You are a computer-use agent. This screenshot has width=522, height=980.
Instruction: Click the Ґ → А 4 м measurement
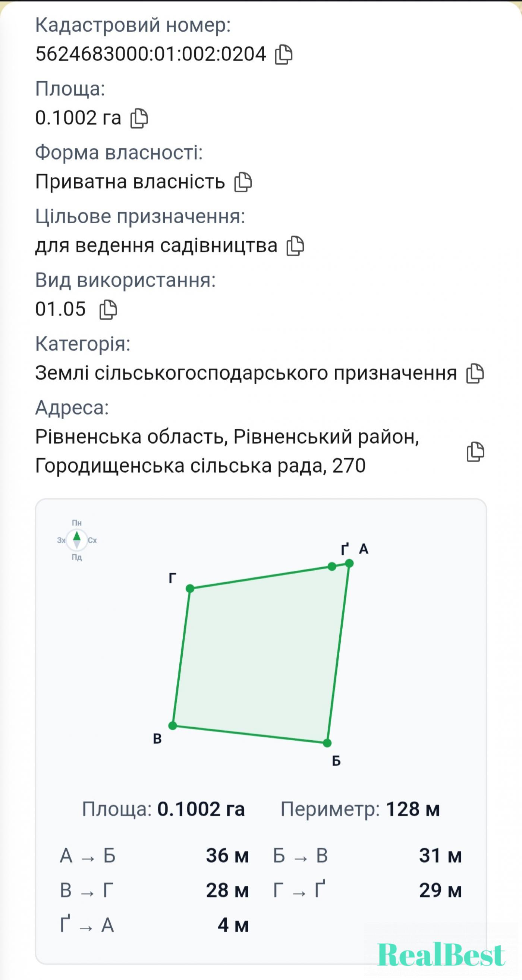pos(154,925)
